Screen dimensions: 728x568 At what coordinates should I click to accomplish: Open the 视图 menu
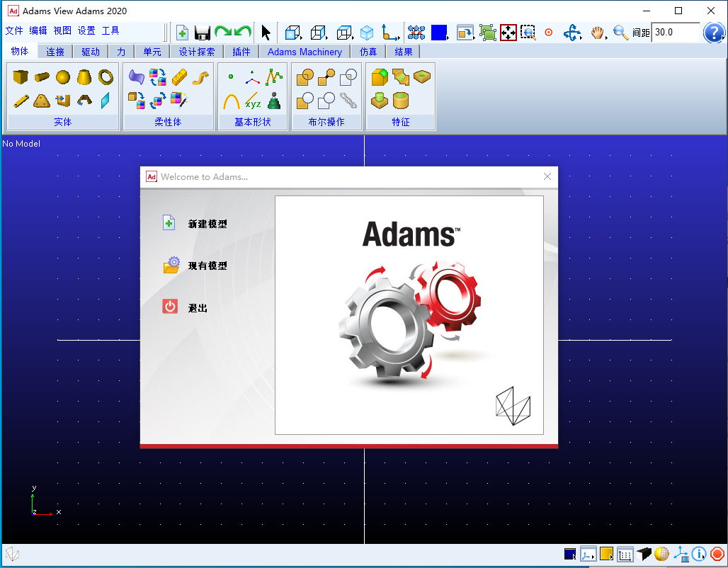click(62, 31)
